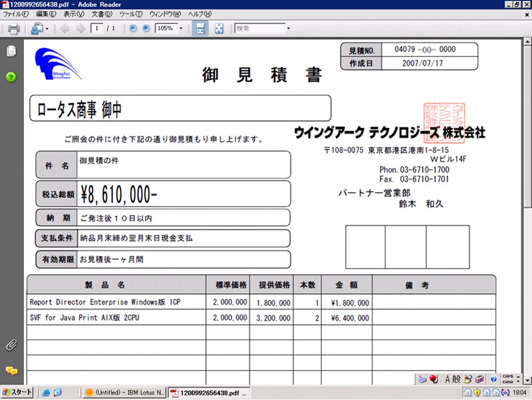The width and height of the screenshot is (532, 400).
Task: Click the language bar help icon
Action: (x=494, y=379)
